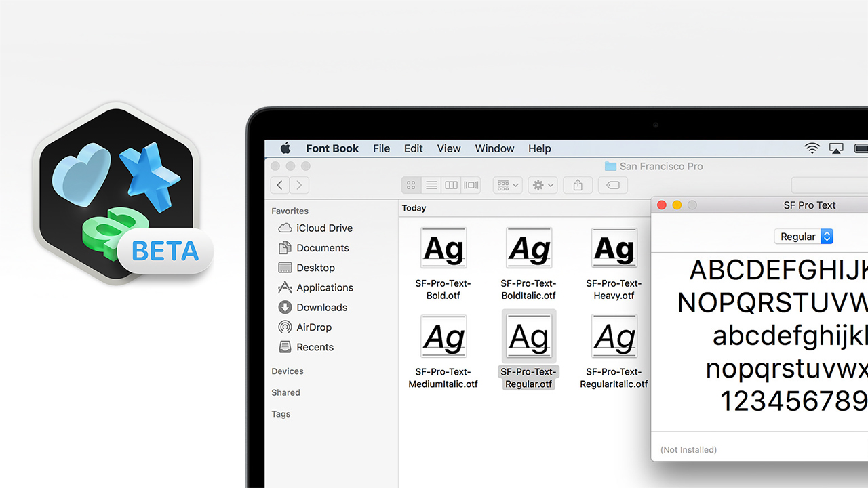Open the Regular font style dropdown

(x=804, y=237)
